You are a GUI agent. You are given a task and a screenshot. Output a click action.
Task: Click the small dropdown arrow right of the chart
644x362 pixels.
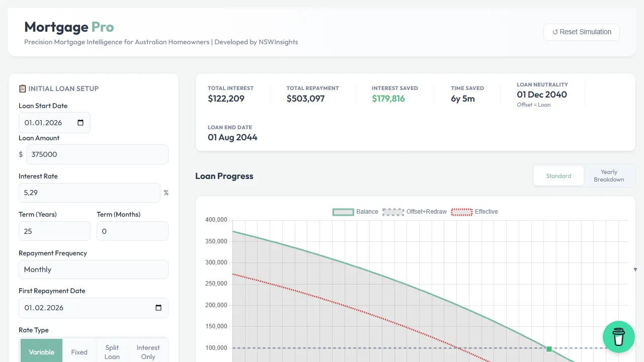pos(635,269)
